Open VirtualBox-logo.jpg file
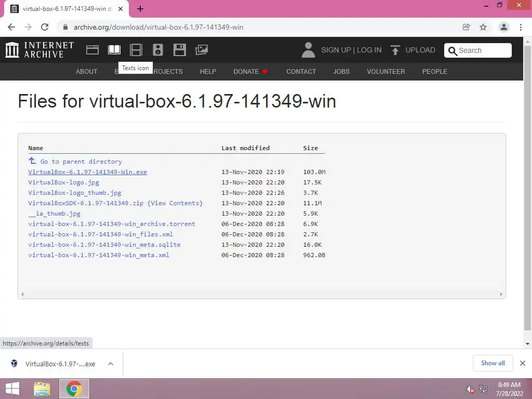 63,182
